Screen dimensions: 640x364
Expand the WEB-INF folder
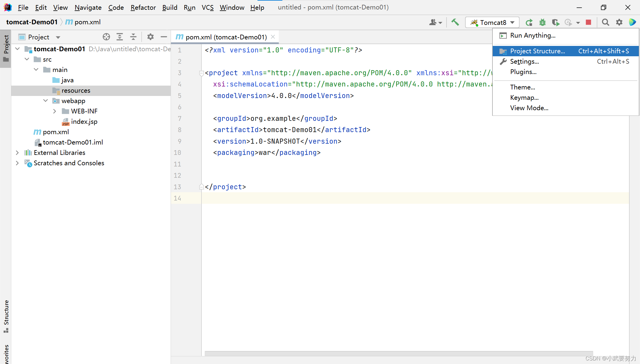[x=55, y=111]
